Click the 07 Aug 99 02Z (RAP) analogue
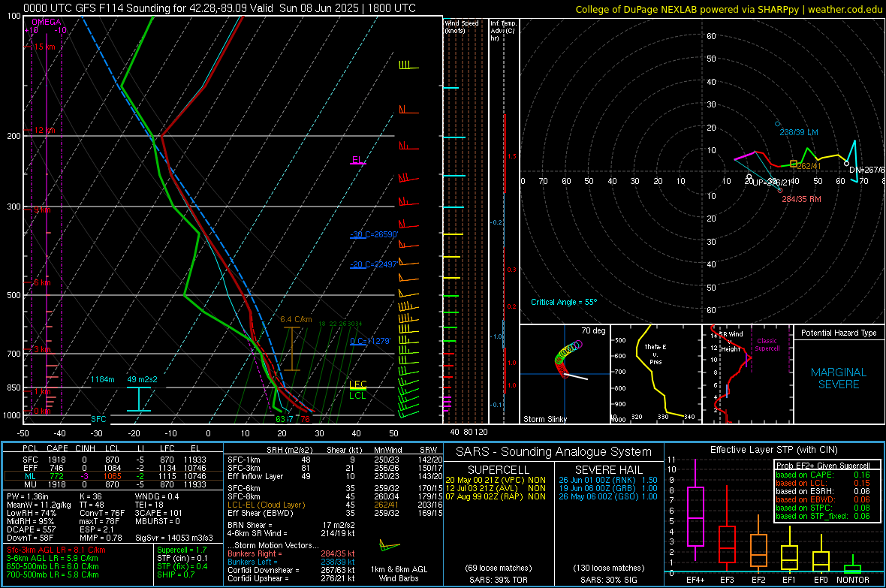The image size is (886, 588). (x=496, y=496)
